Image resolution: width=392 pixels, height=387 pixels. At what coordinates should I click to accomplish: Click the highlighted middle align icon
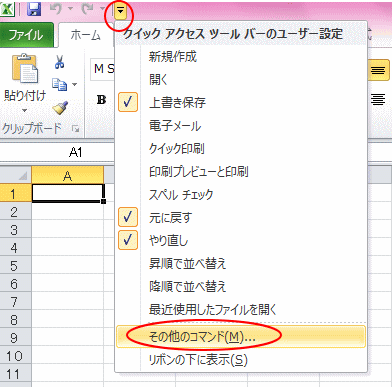tap(378, 70)
